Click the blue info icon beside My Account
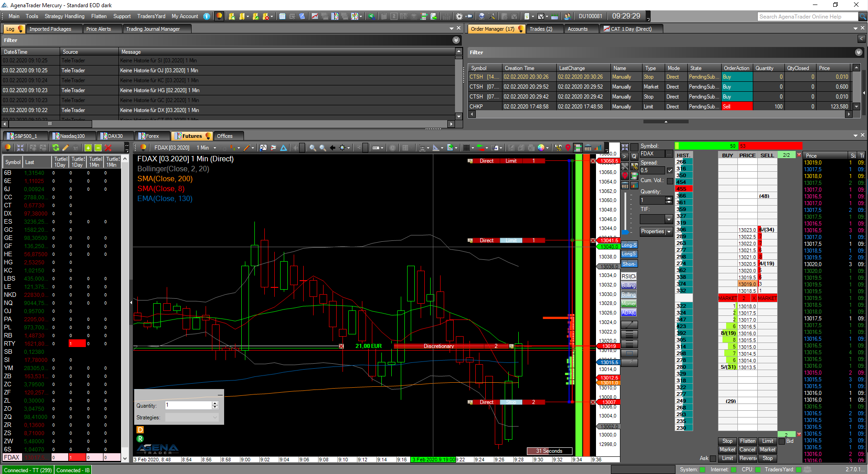 [206, 16]
